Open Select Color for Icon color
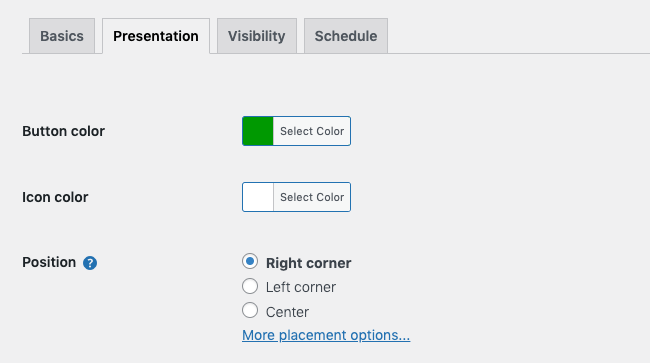The height and width of the screenshot is (363, 650). point(312,197)
